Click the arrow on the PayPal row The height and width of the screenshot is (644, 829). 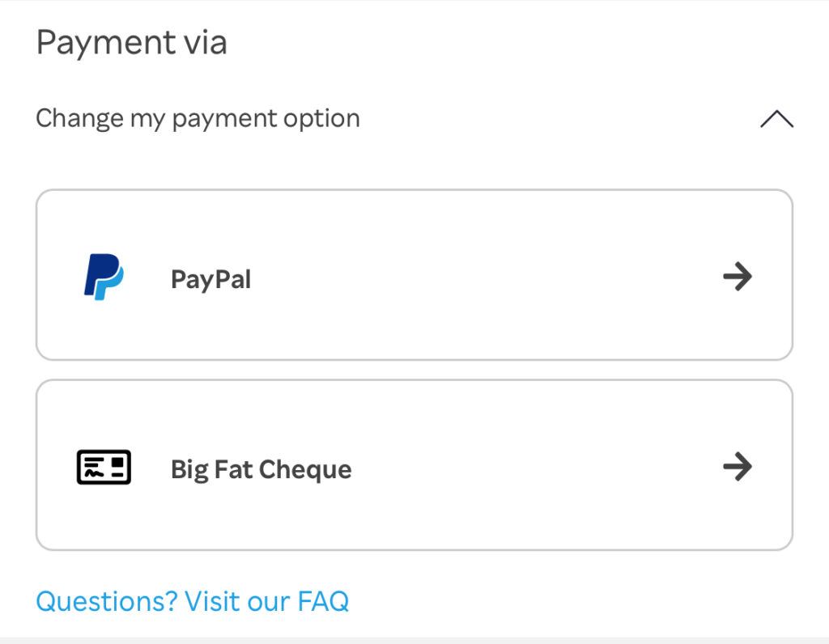[x=738, y=277]
